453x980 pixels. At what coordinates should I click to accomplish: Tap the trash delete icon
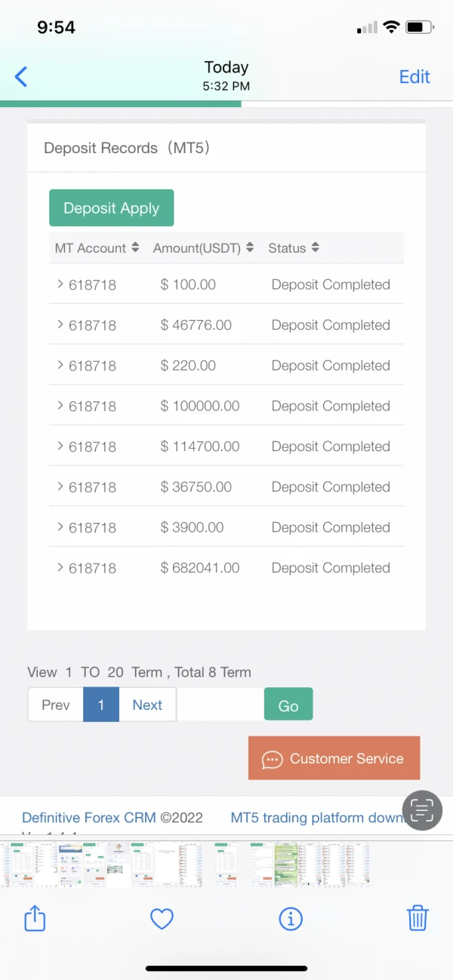(x=418, y=918)
